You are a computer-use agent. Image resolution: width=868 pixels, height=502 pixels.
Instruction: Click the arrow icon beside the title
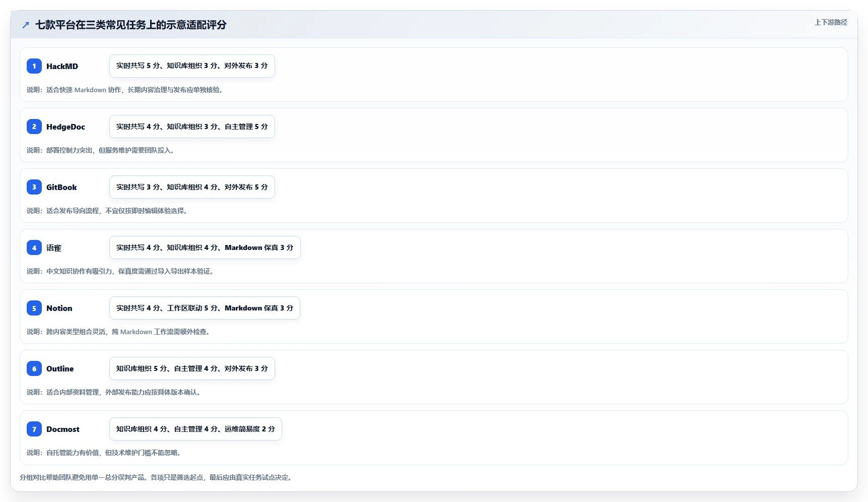click(26, 25)
